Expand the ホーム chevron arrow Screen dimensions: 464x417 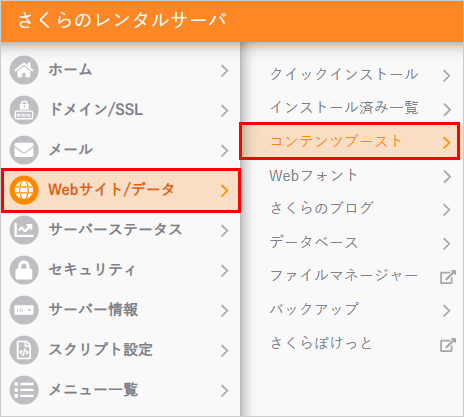click(x=225, y=71)
